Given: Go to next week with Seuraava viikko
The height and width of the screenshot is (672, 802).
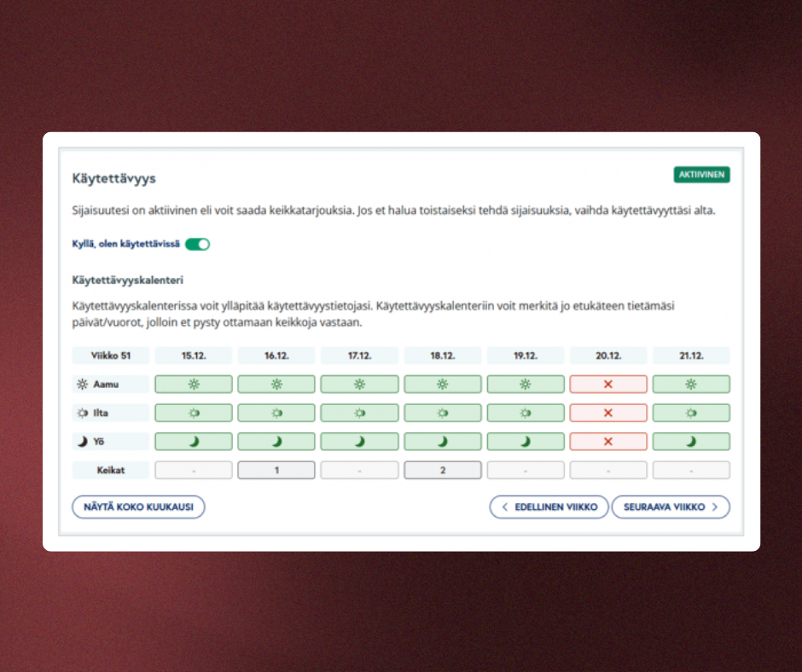Looking at the screenshot, I should click(x=671, y=507).
